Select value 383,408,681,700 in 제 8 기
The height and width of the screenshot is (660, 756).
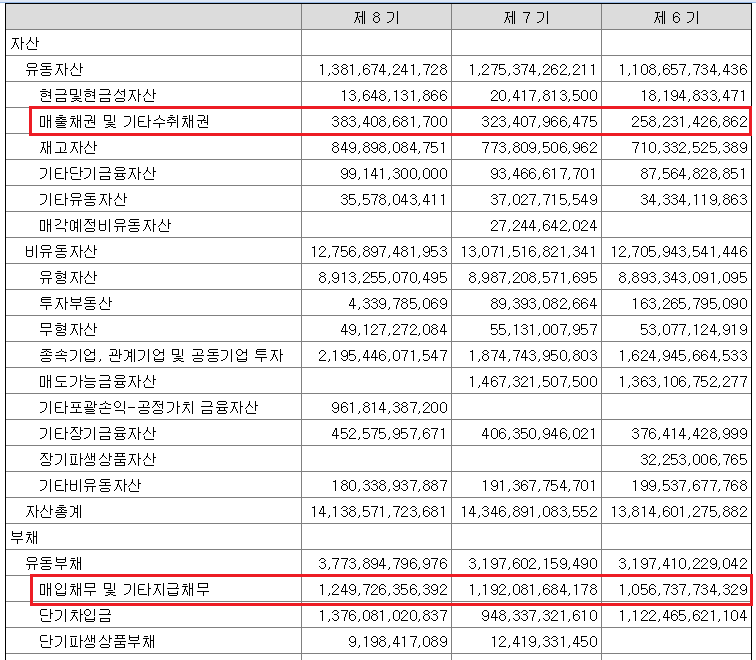[x=389, y=121]
